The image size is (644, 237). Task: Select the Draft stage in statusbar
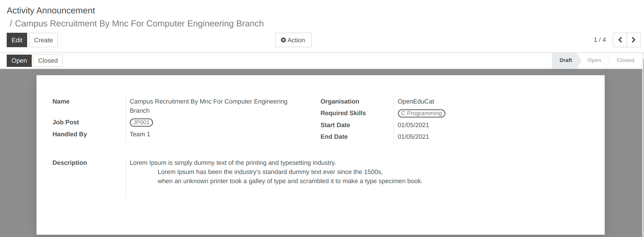coord(565,60)
